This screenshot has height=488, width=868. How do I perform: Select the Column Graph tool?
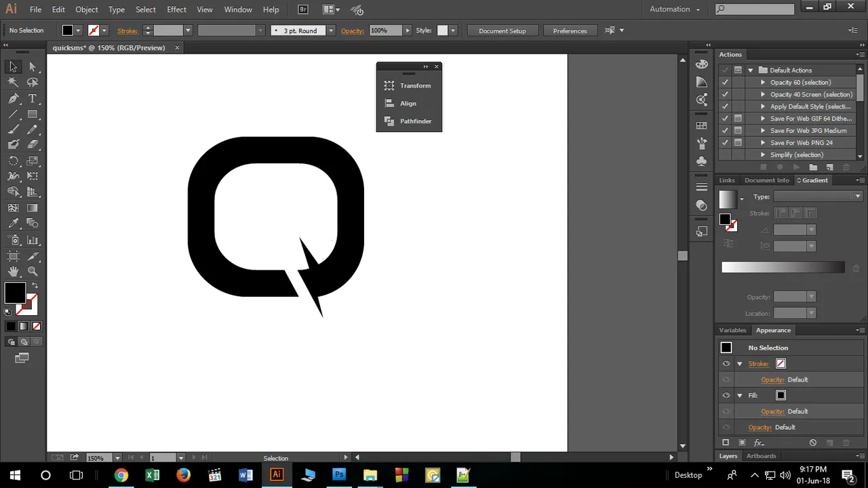coord(33,240)
